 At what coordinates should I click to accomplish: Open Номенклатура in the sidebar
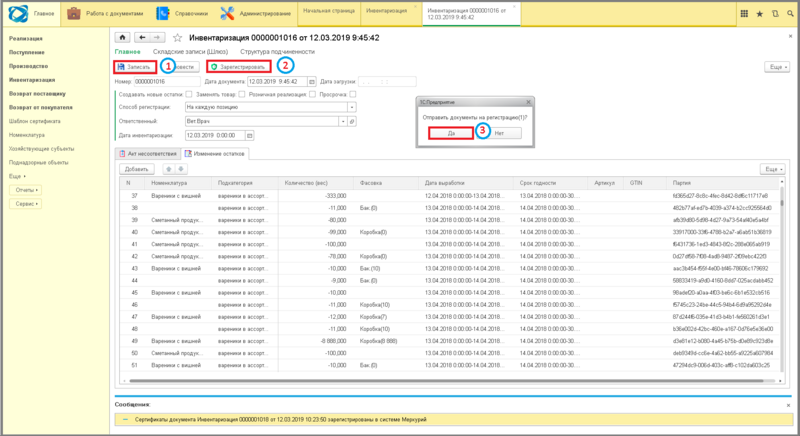[x=27, y=135]
